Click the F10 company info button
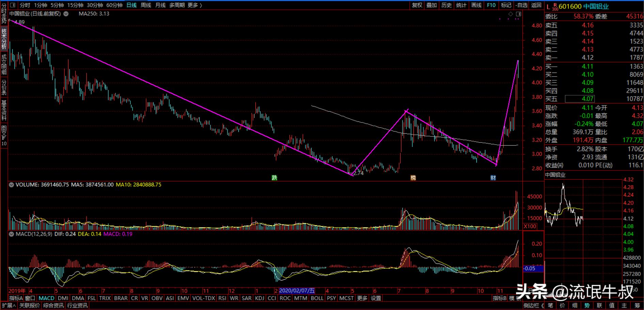The width and height of the screenshot is (644, 310). click(491, 5)
